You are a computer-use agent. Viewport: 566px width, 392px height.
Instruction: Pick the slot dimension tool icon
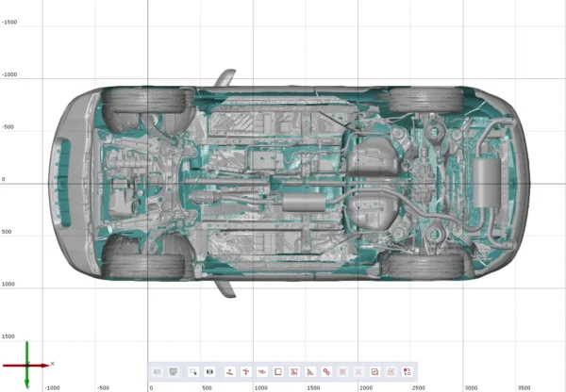pos(262,371)
